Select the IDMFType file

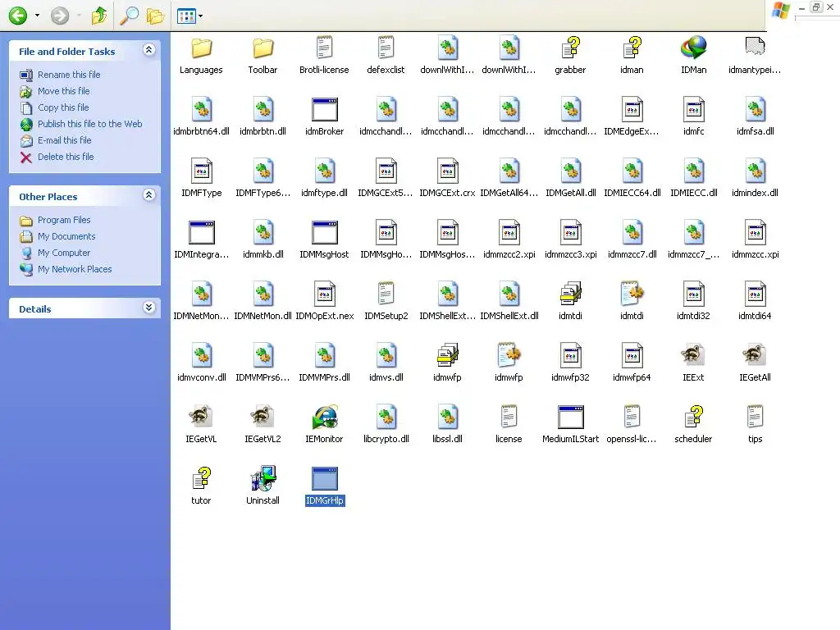pyautogui.click(x=202, y=178)
